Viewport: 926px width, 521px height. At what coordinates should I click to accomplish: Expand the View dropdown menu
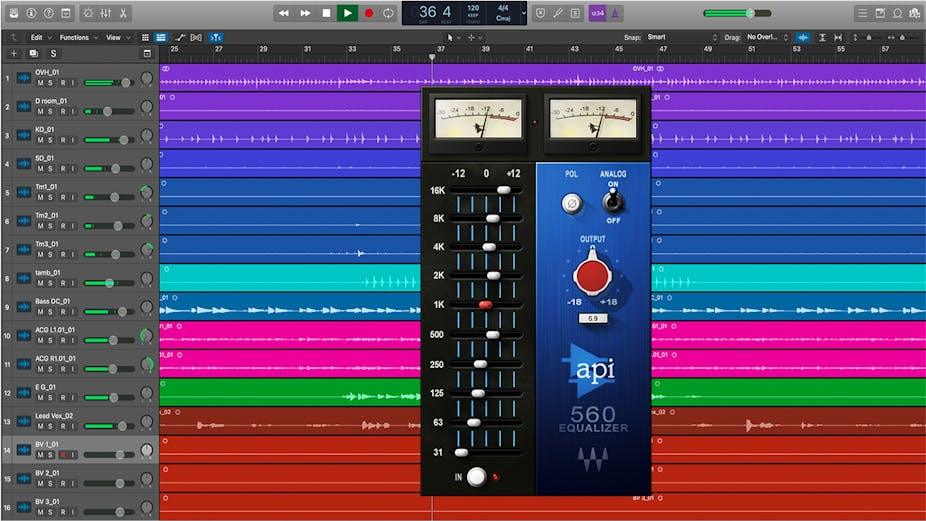pyautogui.click(x=116, y=37)
